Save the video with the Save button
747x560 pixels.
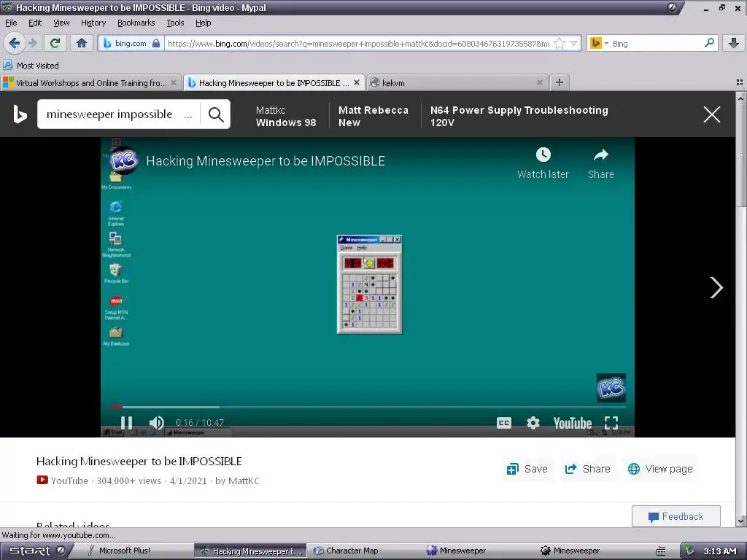click(x=527, y=469)
